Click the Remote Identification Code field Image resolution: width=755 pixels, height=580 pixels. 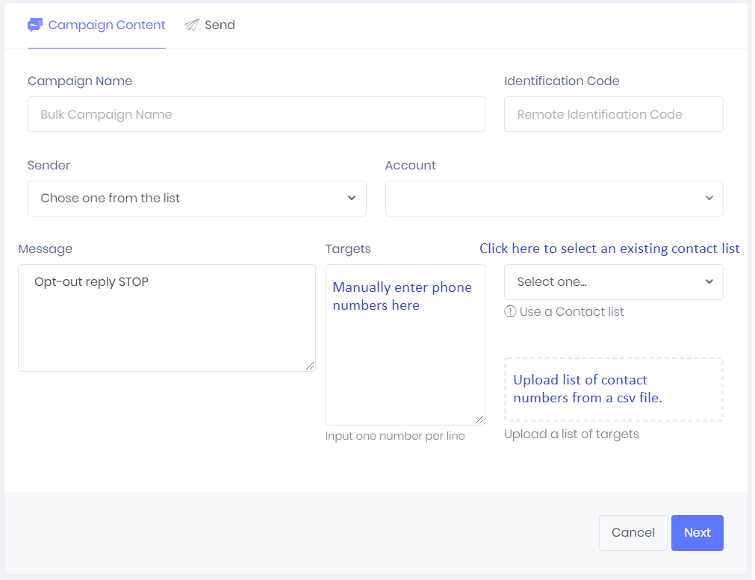pyautogui.click(x=613, y=115)
